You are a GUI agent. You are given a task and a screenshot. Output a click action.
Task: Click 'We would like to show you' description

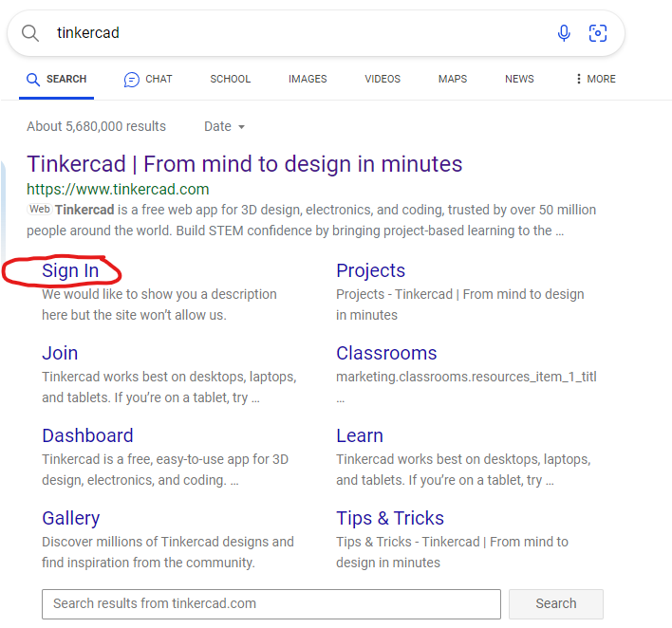(159, 305)
